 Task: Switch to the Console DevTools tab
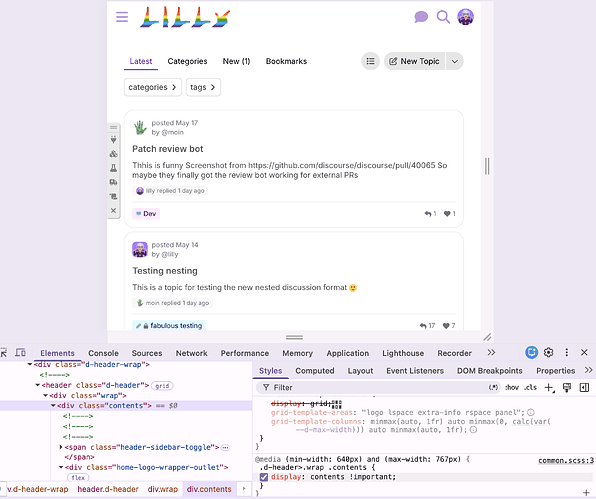pos(103,353)
